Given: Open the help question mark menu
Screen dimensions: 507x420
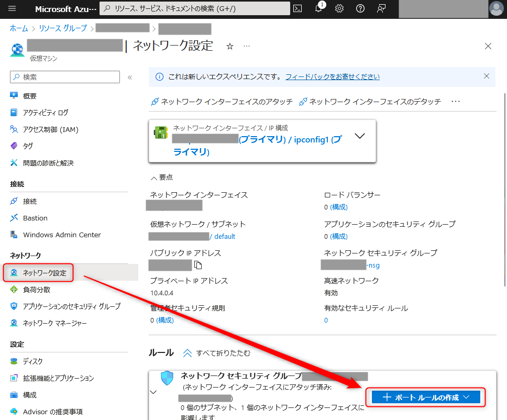Looking at the screenshot, I should [x=360, y=9].
